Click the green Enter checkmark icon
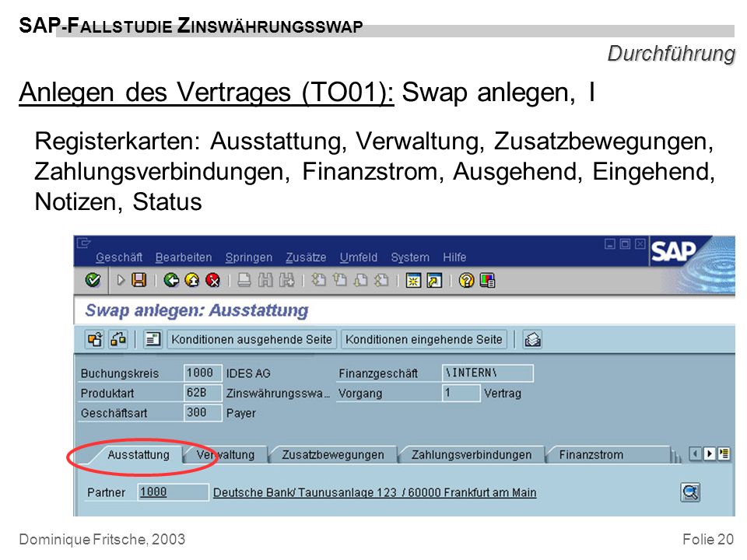The image size is (747, 560). click(x=93, y=280)
